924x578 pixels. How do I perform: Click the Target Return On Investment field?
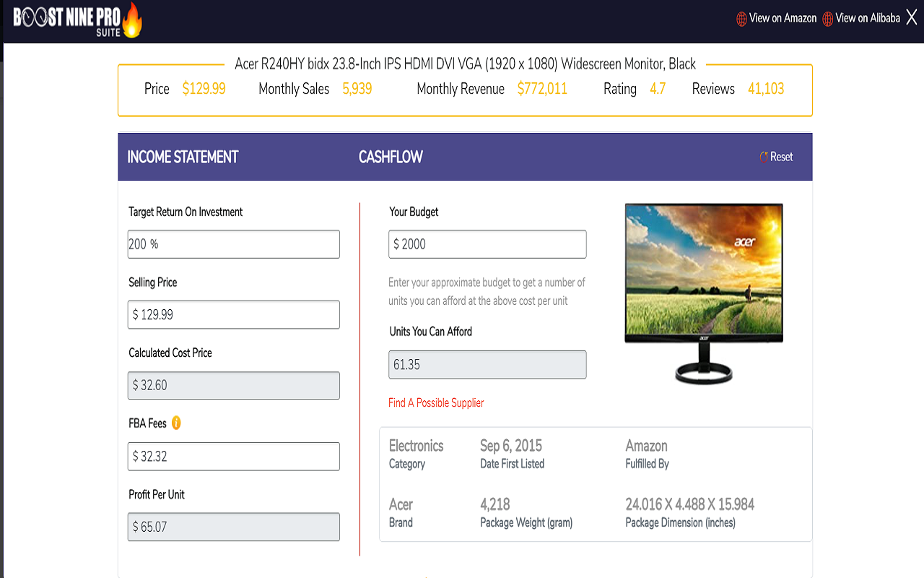point(233,244)
